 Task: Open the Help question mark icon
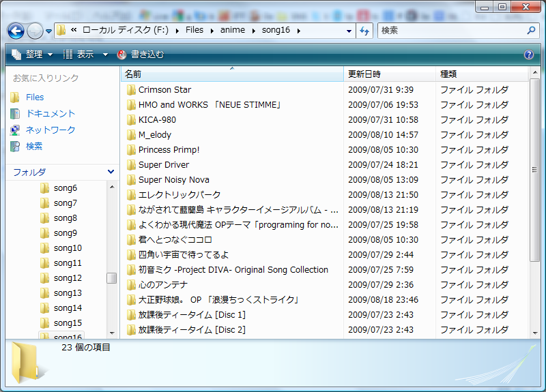coord(528,55)
